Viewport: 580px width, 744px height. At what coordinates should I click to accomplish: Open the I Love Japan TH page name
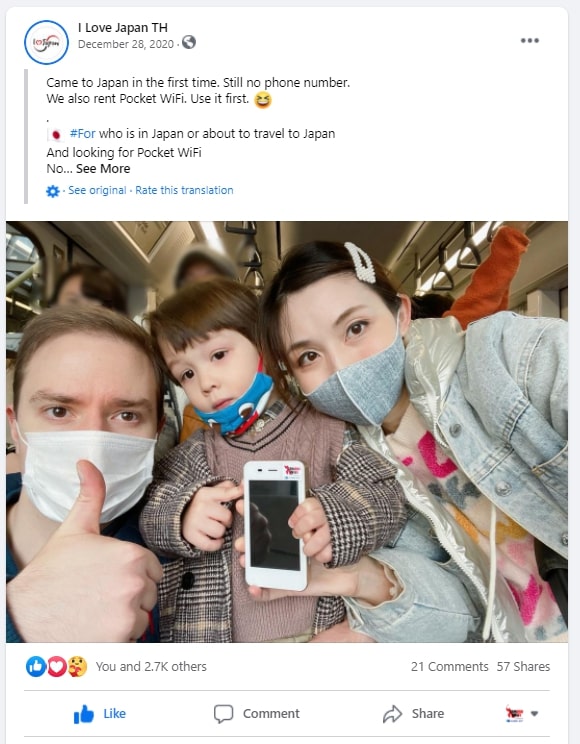[x=122, y=28]
